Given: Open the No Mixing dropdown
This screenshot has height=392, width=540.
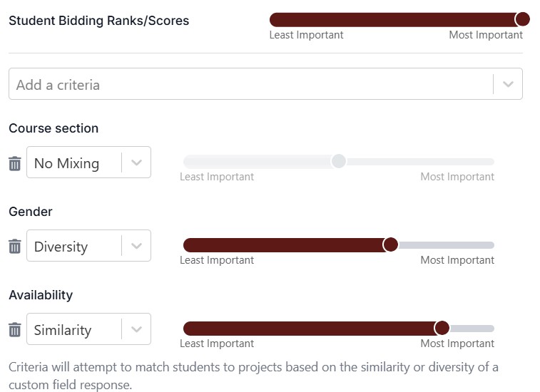Looking at the screenshot, I should click(89, 163).
